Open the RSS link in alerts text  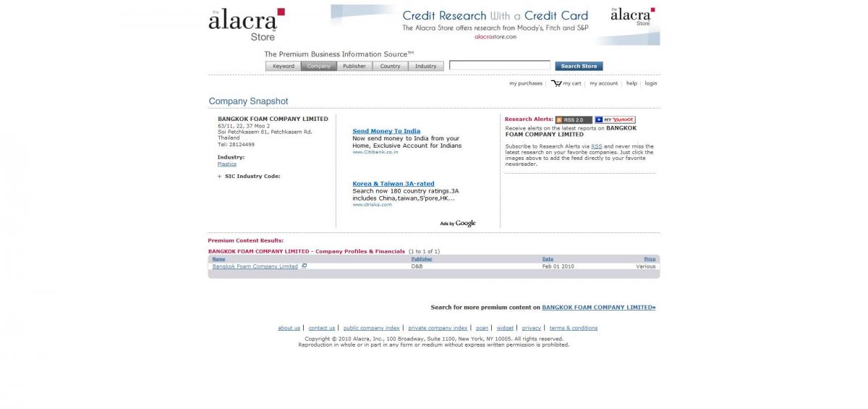[x=596, y=146]
